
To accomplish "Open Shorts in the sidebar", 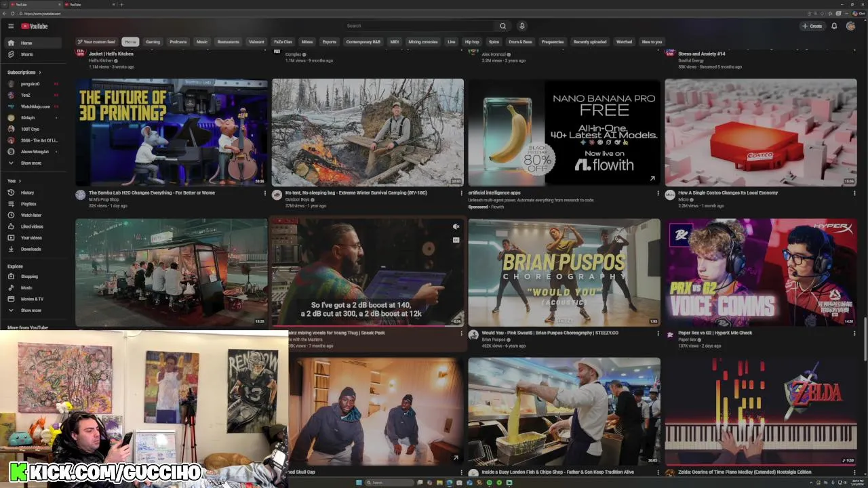I will point(33,54).
